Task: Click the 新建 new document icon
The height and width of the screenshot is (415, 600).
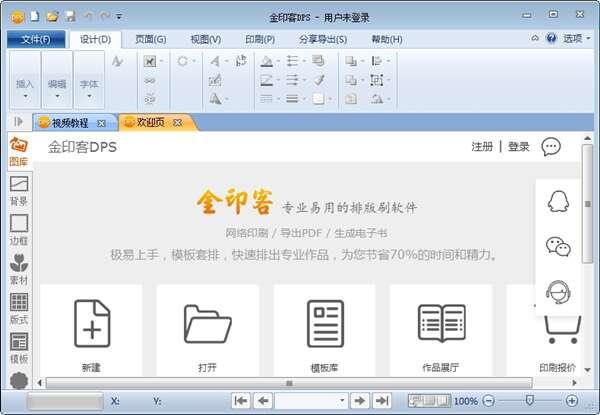Action: (91, 324)
